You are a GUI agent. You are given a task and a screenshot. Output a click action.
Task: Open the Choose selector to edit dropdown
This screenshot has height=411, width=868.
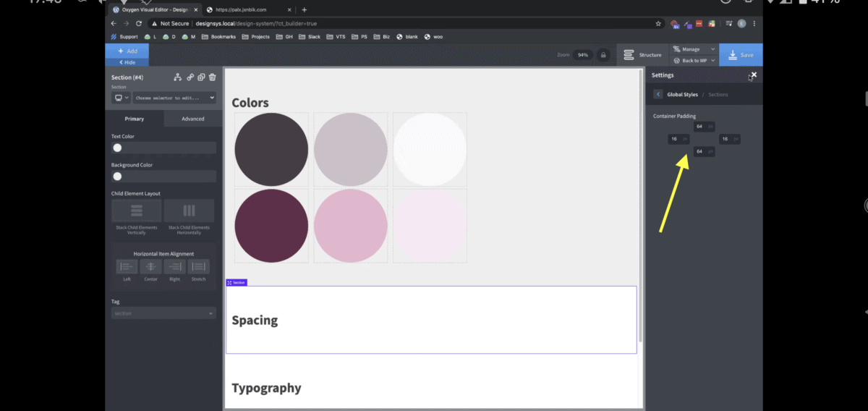click(174, 98)
